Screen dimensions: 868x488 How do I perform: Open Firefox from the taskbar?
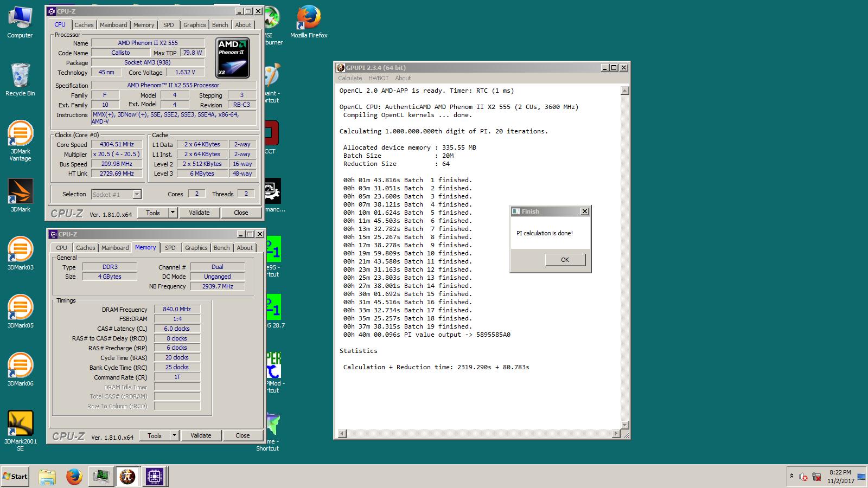coord(74,477)
